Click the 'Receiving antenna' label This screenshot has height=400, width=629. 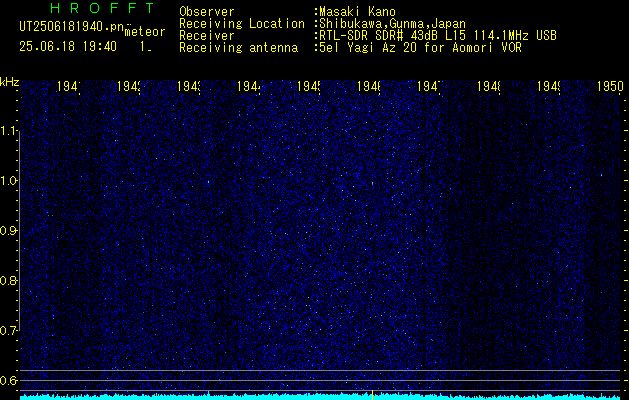(x=238, y=48)
